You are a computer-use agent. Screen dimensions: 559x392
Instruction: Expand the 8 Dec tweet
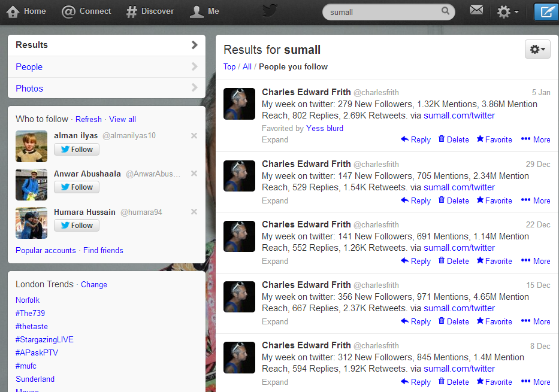click(275, 382)
